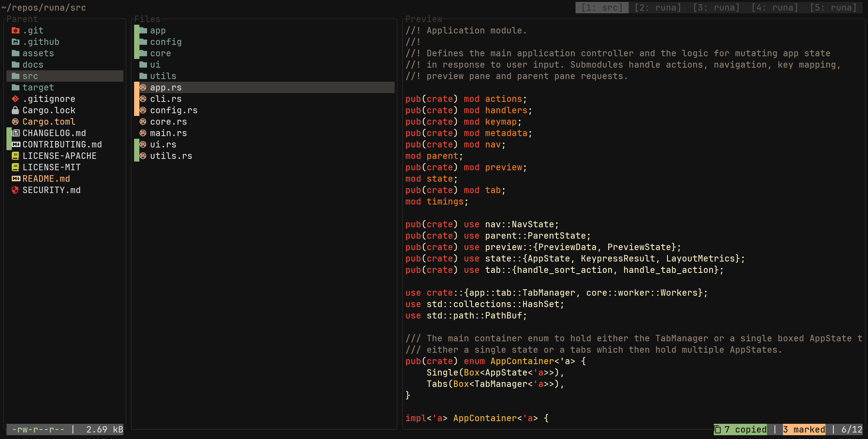This screenshot has height=439, width=868.
Task: Click the git icon beside .gitignore
Action: point(15,99)
